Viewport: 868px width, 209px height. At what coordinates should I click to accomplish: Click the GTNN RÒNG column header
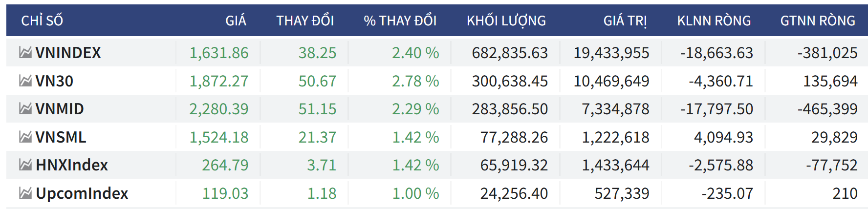click(x=818, y=21)
